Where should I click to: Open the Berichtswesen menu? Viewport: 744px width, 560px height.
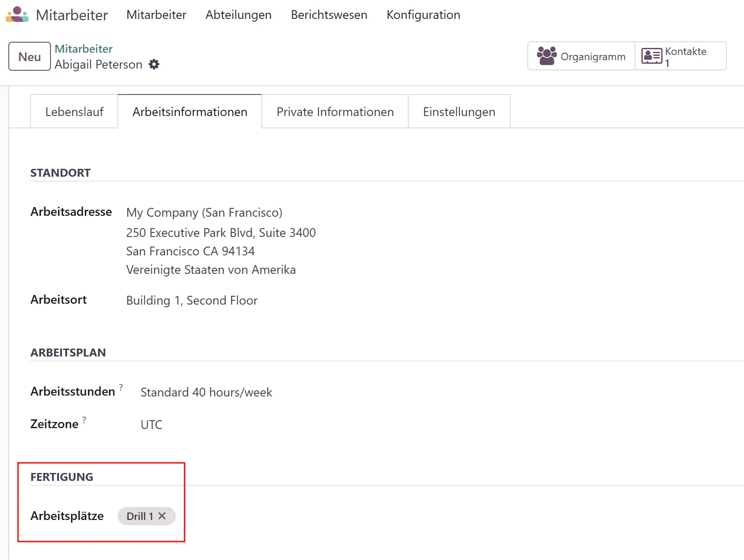(329, 15)
